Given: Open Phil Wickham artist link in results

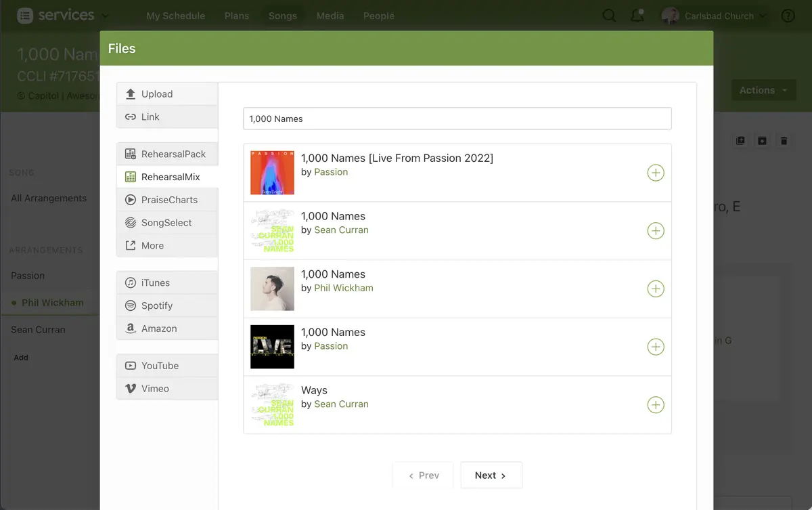Looking at the screenshot, I should 344,288.
